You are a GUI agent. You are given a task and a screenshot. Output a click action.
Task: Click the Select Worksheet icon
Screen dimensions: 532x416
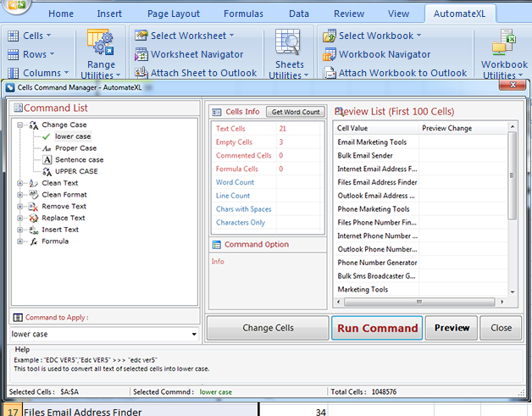tap(141, 36)
